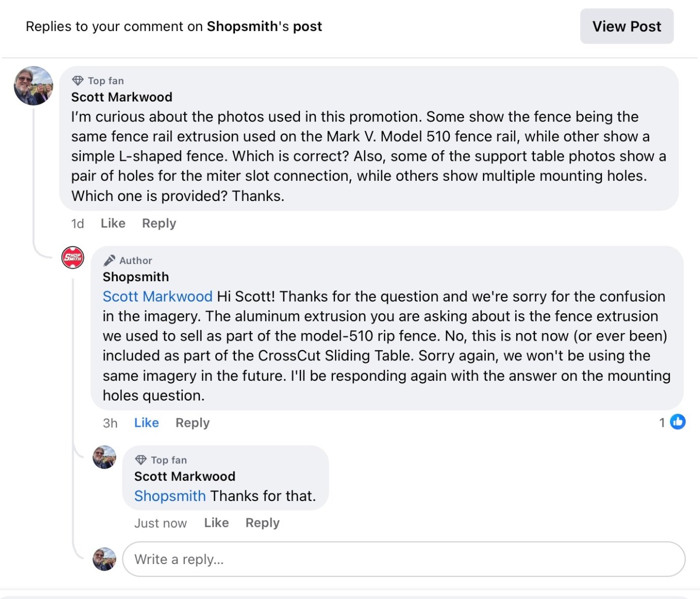Screen dimensions: 700x599
Task: Like Scott Markwood's original comment
Action: click(x=113, y=223)
